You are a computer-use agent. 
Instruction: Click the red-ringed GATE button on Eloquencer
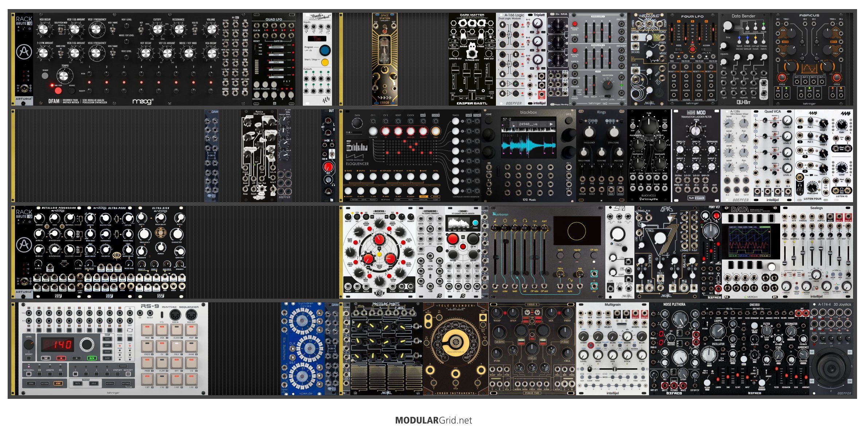coord(398,131)
